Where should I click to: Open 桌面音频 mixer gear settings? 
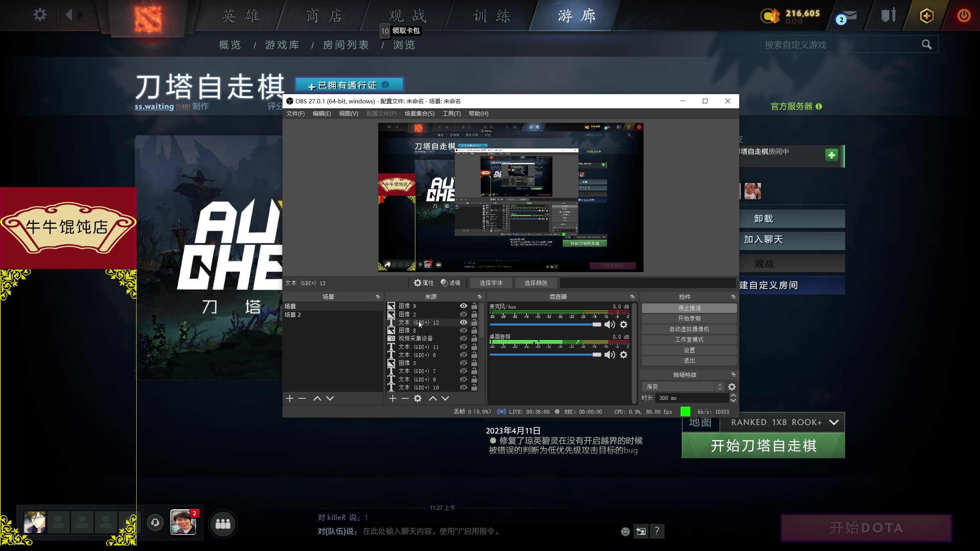coord(624,355)
